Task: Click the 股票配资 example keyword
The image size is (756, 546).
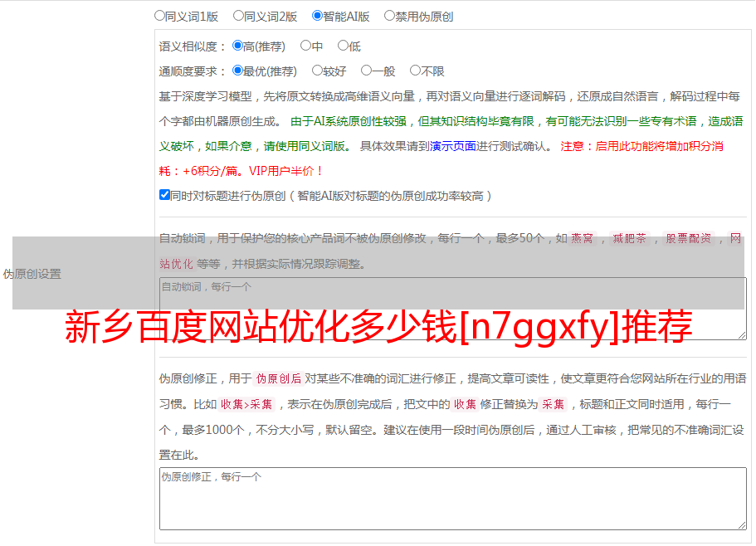Action: tap(689, 238)
